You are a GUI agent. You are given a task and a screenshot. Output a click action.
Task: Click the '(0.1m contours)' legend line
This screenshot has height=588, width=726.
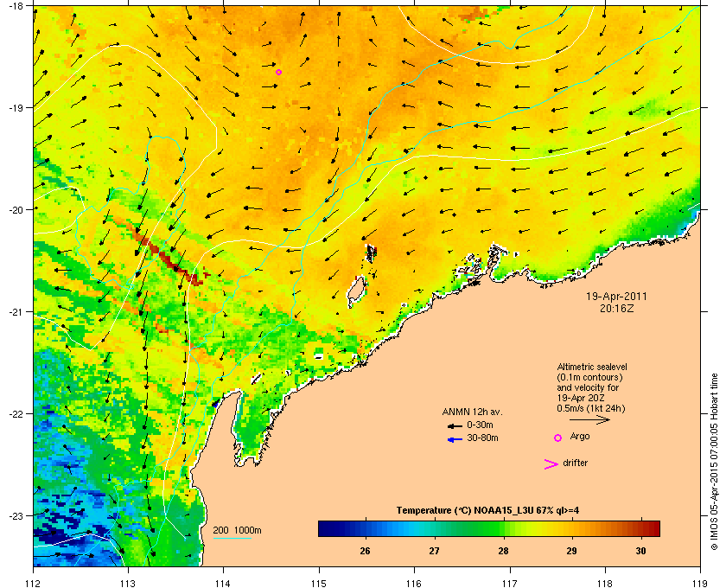pos(589,377)
